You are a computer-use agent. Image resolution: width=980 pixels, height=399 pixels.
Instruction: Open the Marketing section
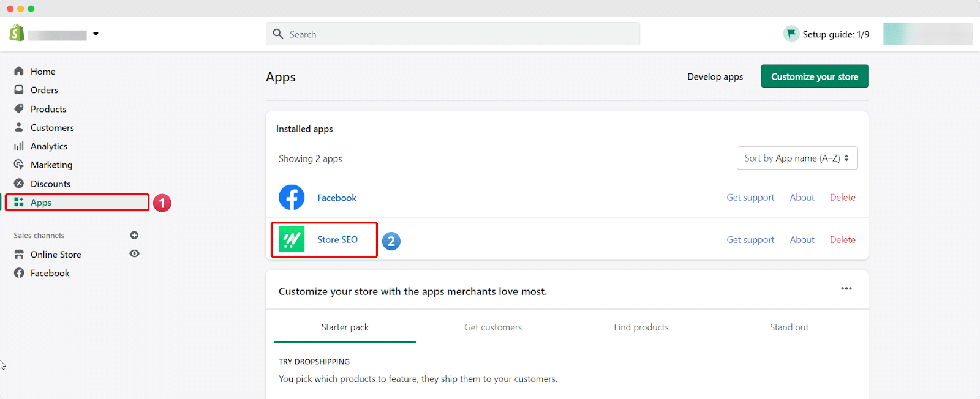point(51,165)
